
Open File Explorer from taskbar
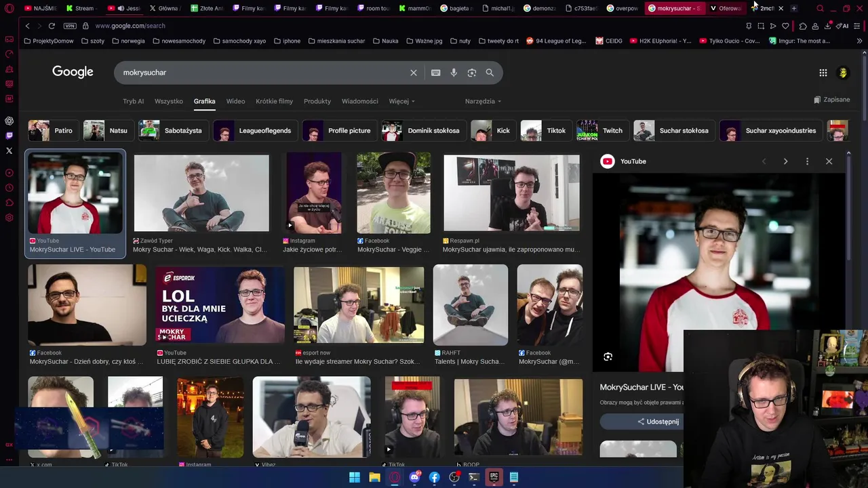pyautogui.click(x=374, y=477)
